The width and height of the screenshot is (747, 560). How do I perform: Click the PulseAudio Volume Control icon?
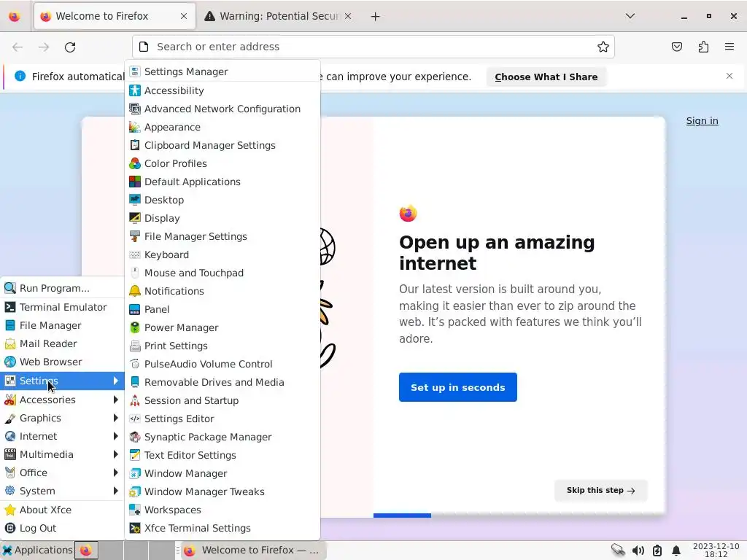click(x=135, y=364)
